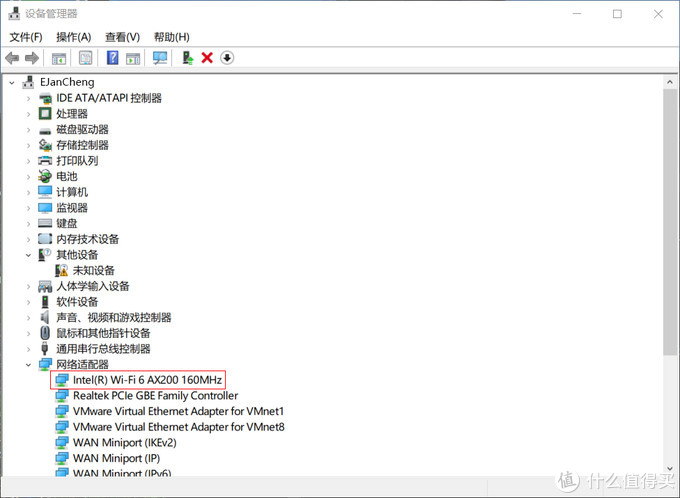This screenshot has width=680, height=498.
Task: Click the down-arrow Disable device icon
Action: click(227, 58)
